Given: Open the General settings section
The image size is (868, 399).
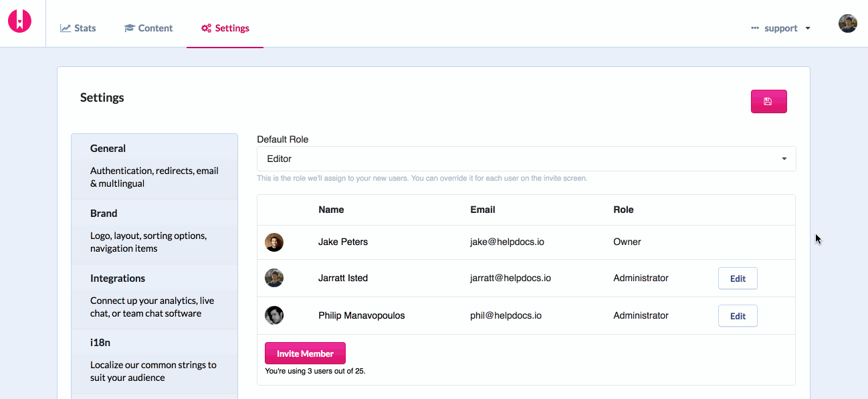Looking at the screenshot, I should [154, 166].
